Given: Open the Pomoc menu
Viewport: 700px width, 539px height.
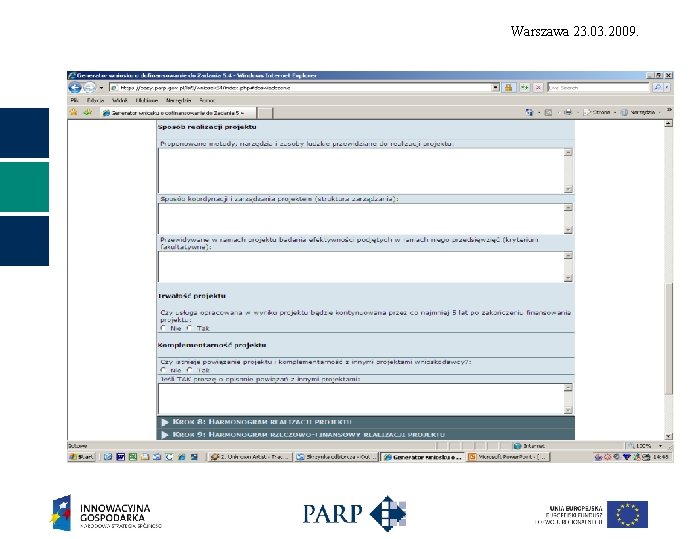Looking at the screenshot, I should pos(207,100).
